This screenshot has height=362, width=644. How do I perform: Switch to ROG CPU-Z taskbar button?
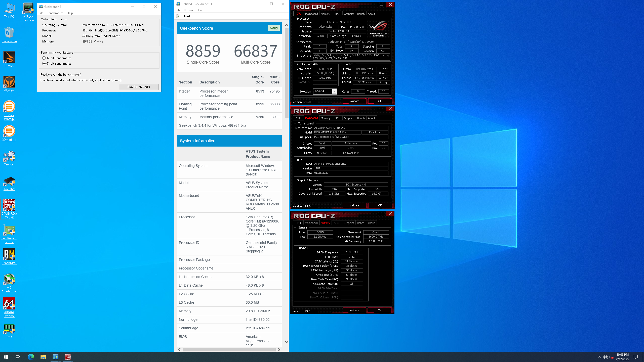click(x=68, y=357)
